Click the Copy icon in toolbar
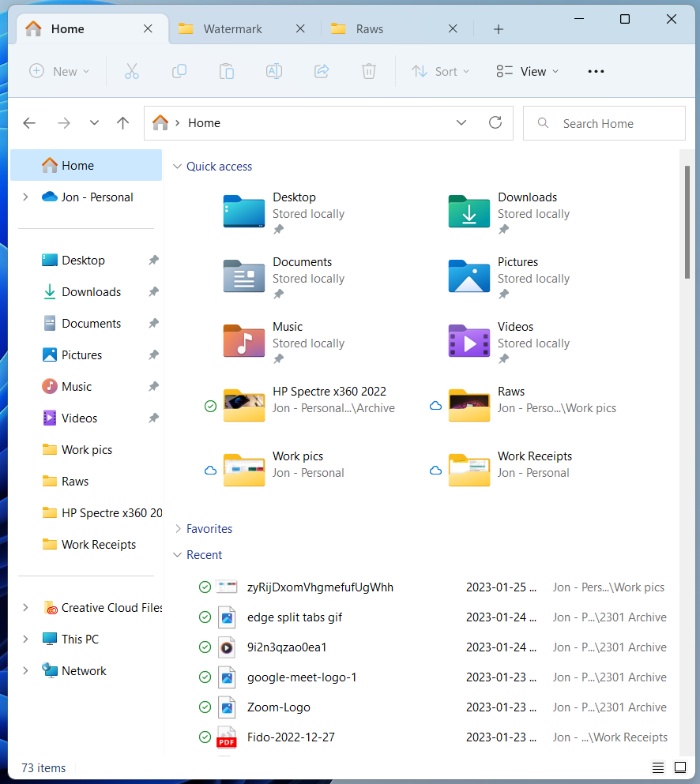The width and height of the screenshot is (700, 784). coord(179,71)
